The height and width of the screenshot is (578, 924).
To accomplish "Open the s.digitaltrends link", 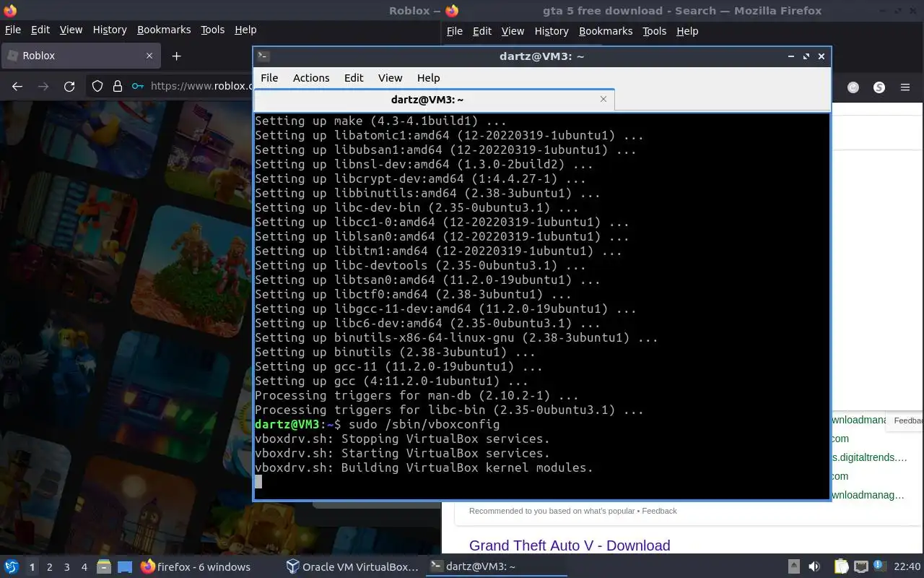I will (x=869, y=457).
